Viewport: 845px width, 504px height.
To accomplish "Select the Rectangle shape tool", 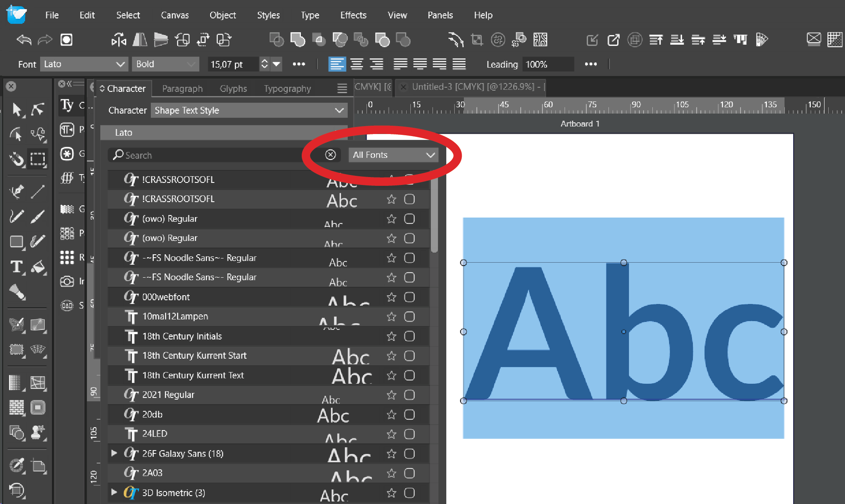I will click(16, 242).
